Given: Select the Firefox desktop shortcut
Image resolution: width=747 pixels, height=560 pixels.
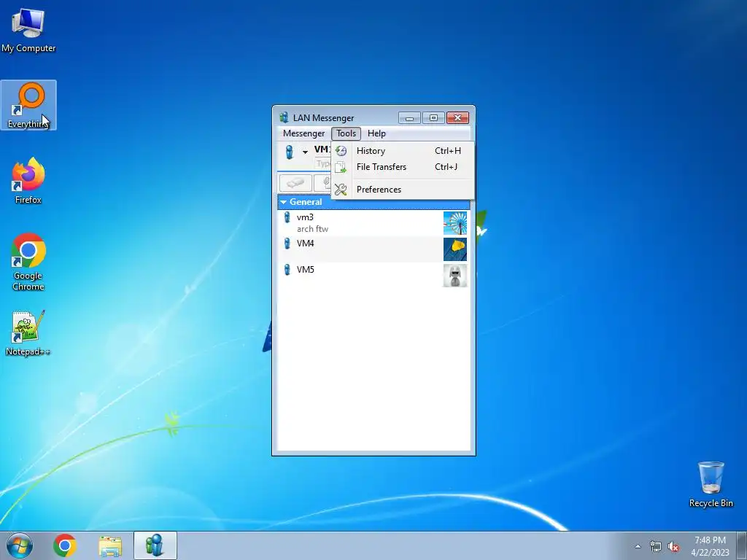Looking at the screenshot, I should click(28, 181).
